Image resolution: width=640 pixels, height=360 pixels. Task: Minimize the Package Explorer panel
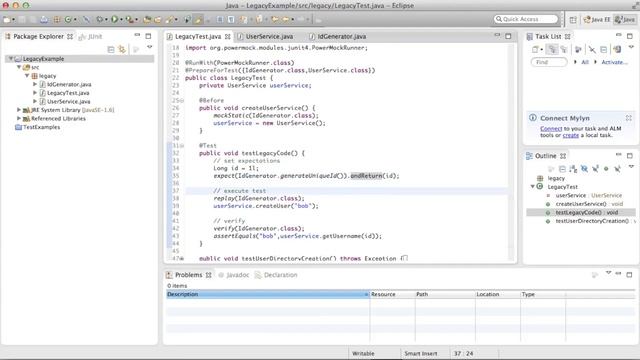click(137, 35)
